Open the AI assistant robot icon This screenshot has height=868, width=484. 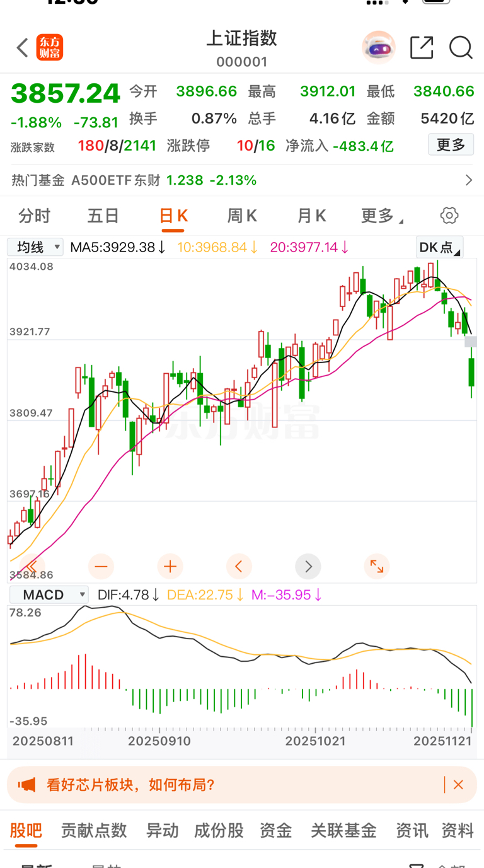(378, 48)
